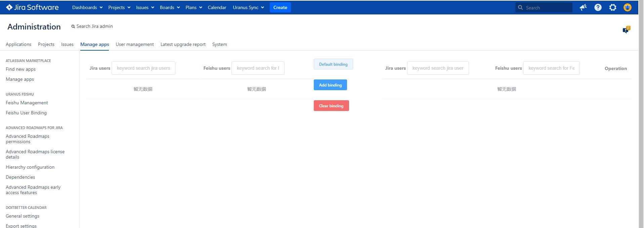644x228 pixels.
Task: Open the Latest upgrade report tab
Action: tap(183, 44)
